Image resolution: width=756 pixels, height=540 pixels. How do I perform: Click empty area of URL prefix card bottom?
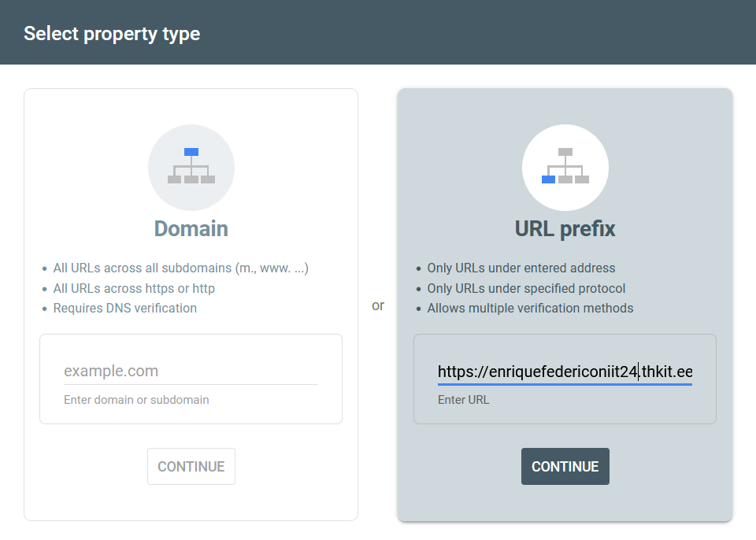(x=565, y=504)
